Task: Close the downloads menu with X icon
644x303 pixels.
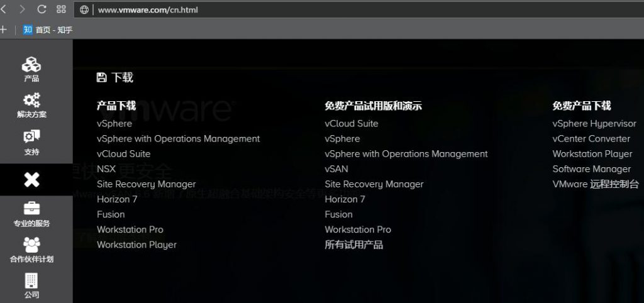Action: 31,180
